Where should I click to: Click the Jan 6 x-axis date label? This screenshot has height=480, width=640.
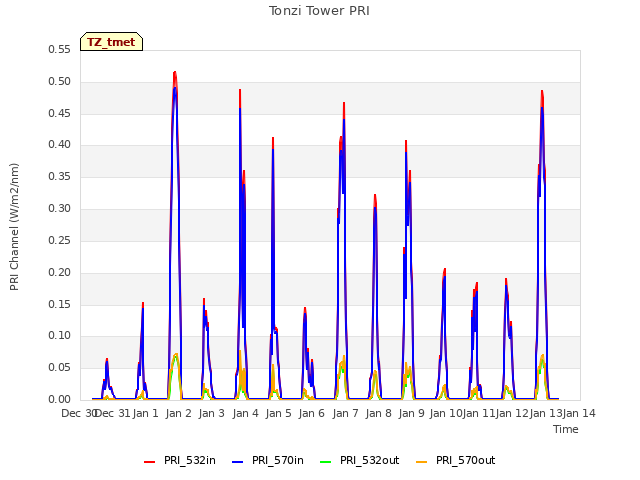pos(312,413)
